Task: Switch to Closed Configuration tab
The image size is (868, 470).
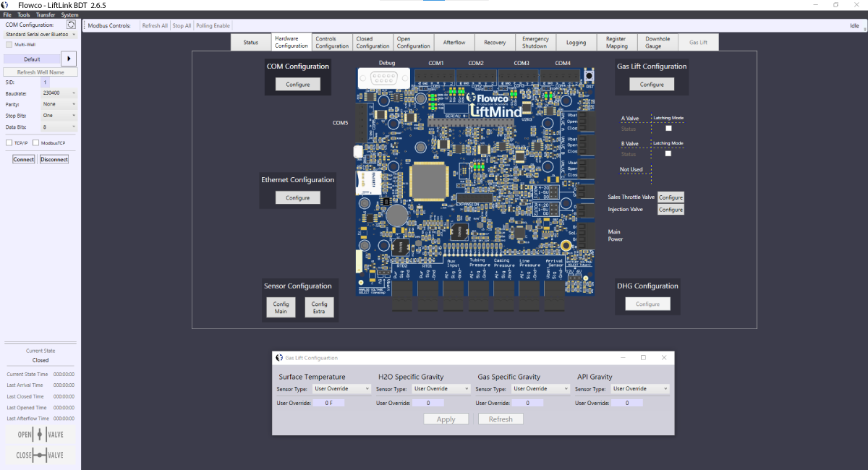Action: pos(373,43)
